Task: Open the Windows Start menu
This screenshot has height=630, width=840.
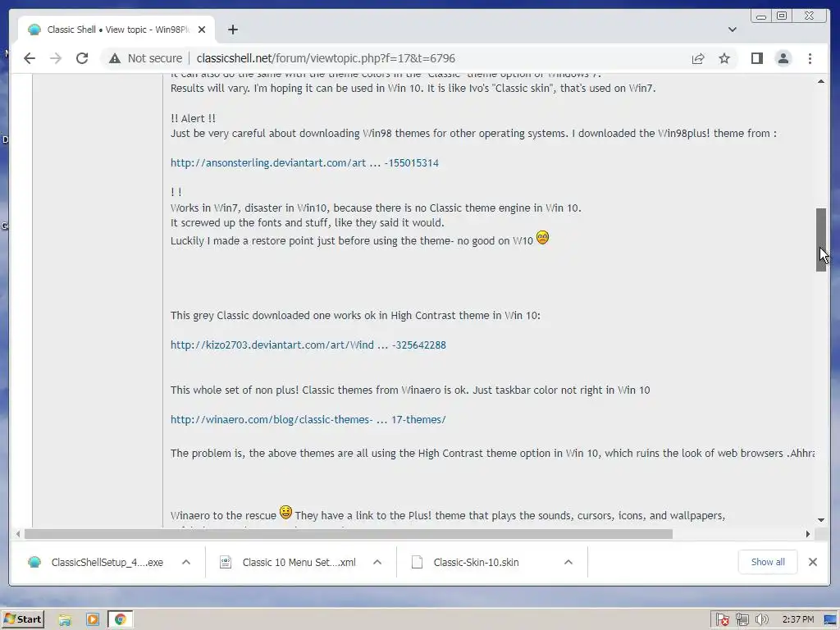Action: coord(22,619)
